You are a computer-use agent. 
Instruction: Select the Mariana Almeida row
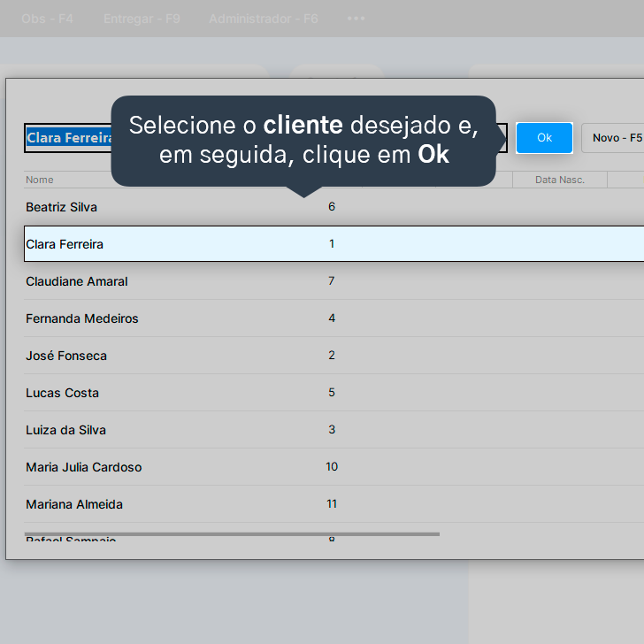(333, 504)
